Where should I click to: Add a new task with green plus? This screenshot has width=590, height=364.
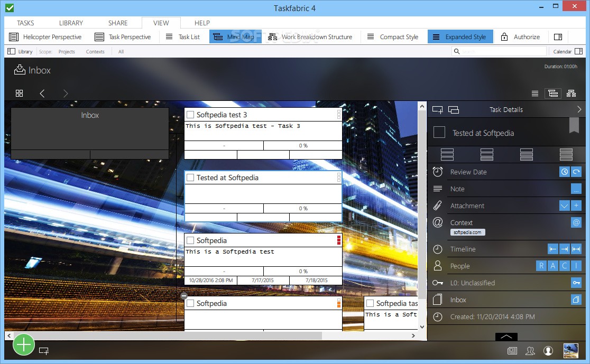[x=24, y=344]
